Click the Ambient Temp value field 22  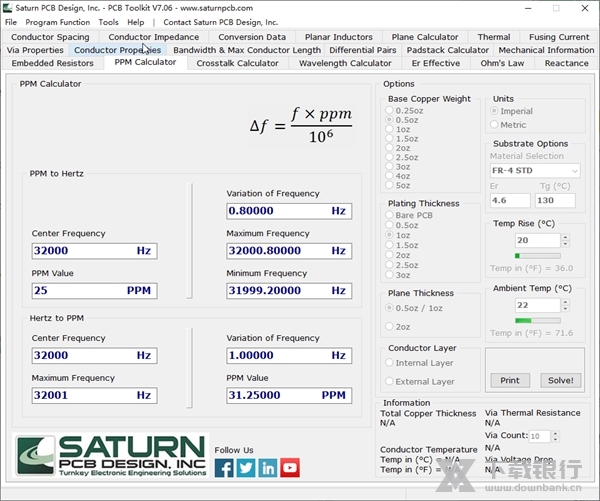pos(538,305)
